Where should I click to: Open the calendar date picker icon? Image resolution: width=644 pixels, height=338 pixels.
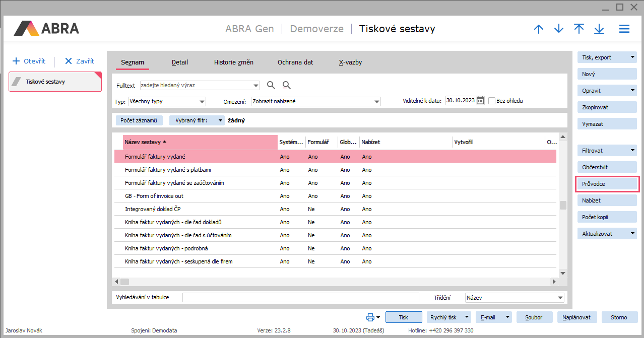480,101
